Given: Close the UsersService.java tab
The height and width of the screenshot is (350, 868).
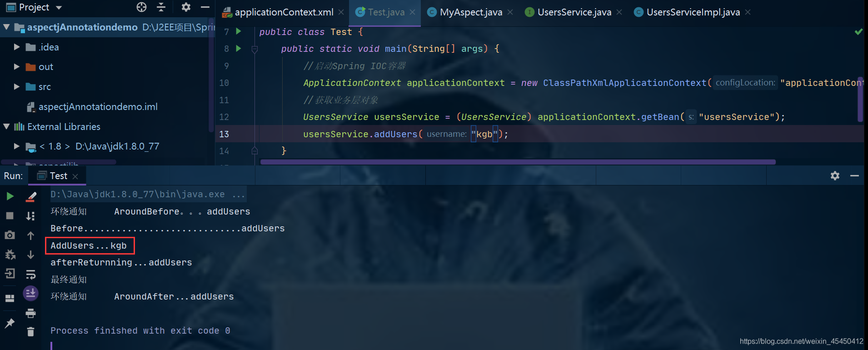Looking at the screenshot, I should pyautogui.click(x=619, y=12).
